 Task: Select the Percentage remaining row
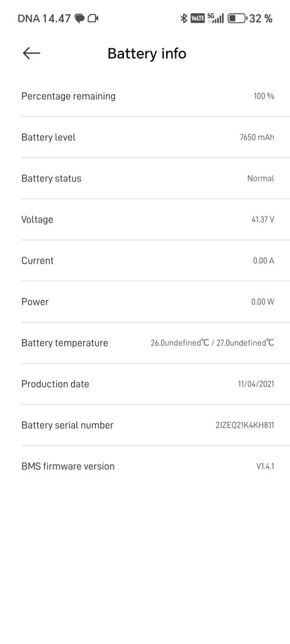coord(148,96)
